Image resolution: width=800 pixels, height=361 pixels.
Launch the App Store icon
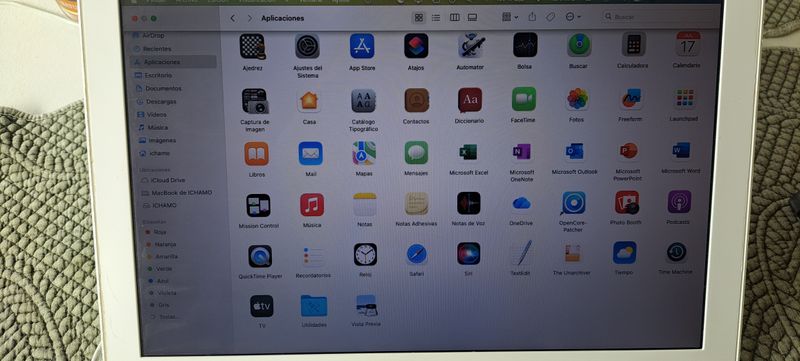point(362,46)
